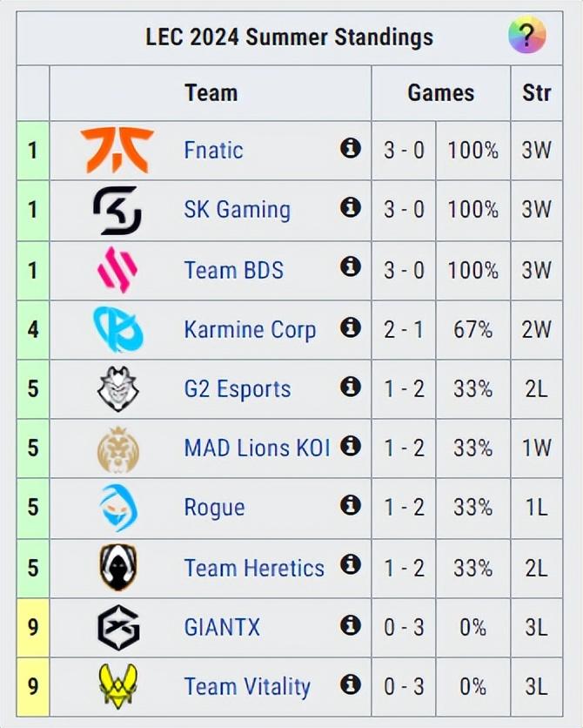583x728 pixels.
Task: Click the Games column header
Action: [x=441, y=93]
